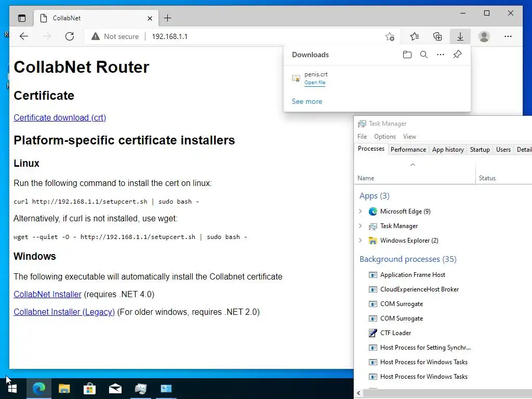Open the Collections icon in Edge toolbar
Viewport: 532px width, 399px height.
[x=437, y=36]
